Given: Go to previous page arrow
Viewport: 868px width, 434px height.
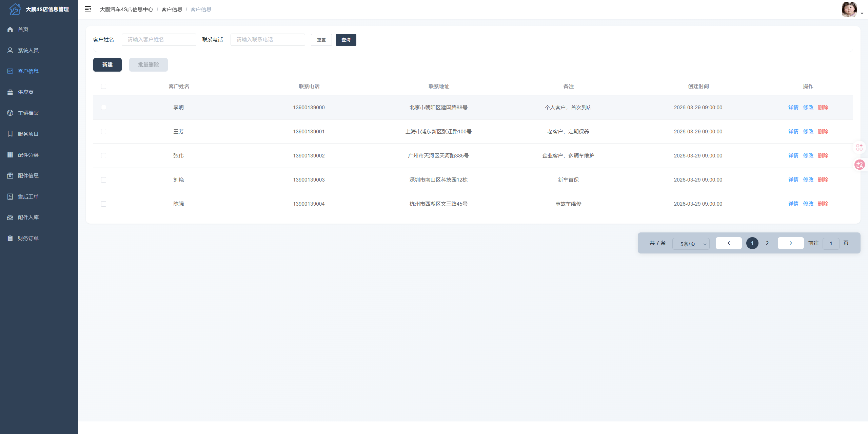Looking at the screenshot, I should pos(729,243).
